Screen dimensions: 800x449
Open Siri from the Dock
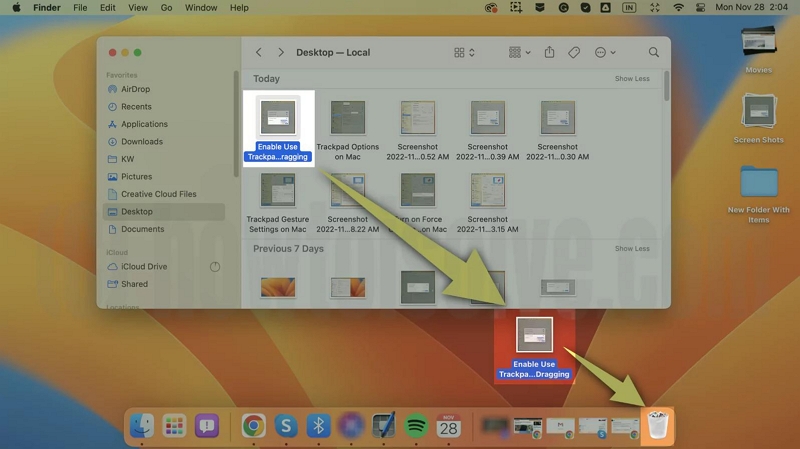(x=351, y=426)
